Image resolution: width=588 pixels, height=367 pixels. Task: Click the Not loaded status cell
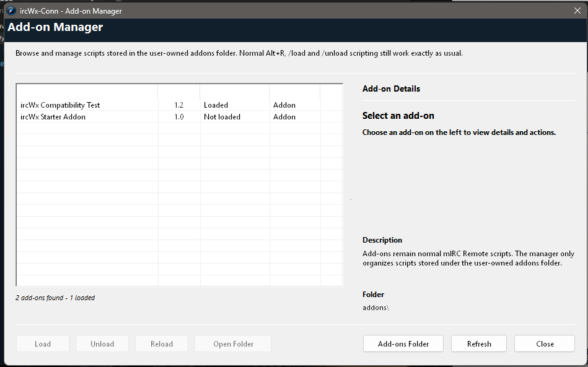tap(235, 117)
